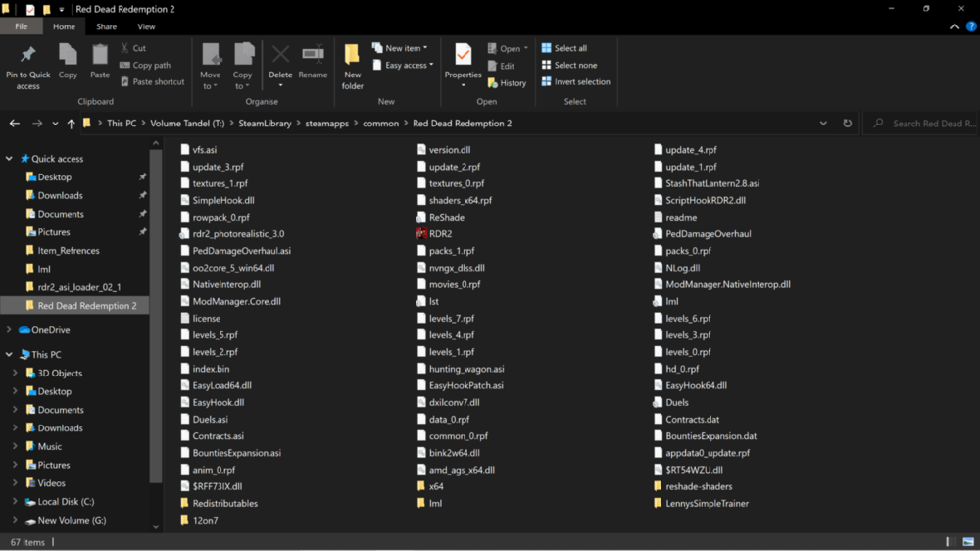This screenshot has width=980, height=551.
Task: Click SteamLibrary in the address breadcrumb
Action: click(265, 124)
